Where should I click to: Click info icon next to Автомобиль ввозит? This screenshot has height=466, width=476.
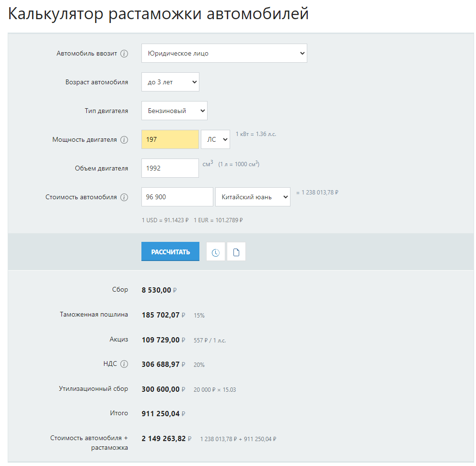click(124, 54)
